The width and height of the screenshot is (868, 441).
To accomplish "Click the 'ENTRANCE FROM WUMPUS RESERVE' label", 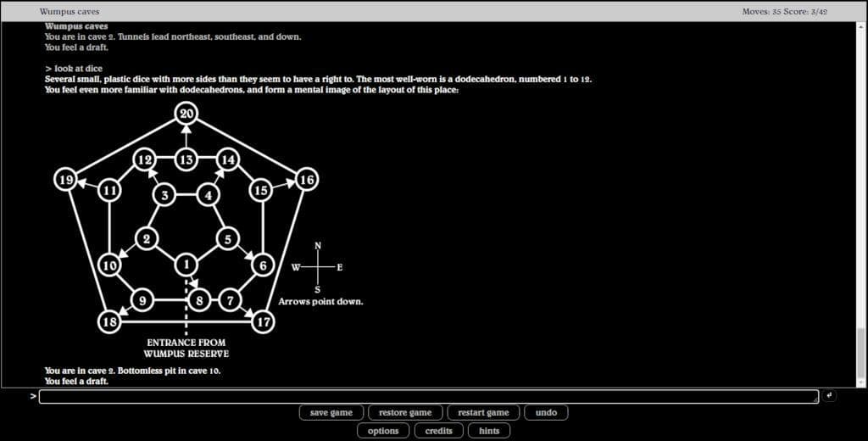I will pyautogui.click(x=186, y=348).
